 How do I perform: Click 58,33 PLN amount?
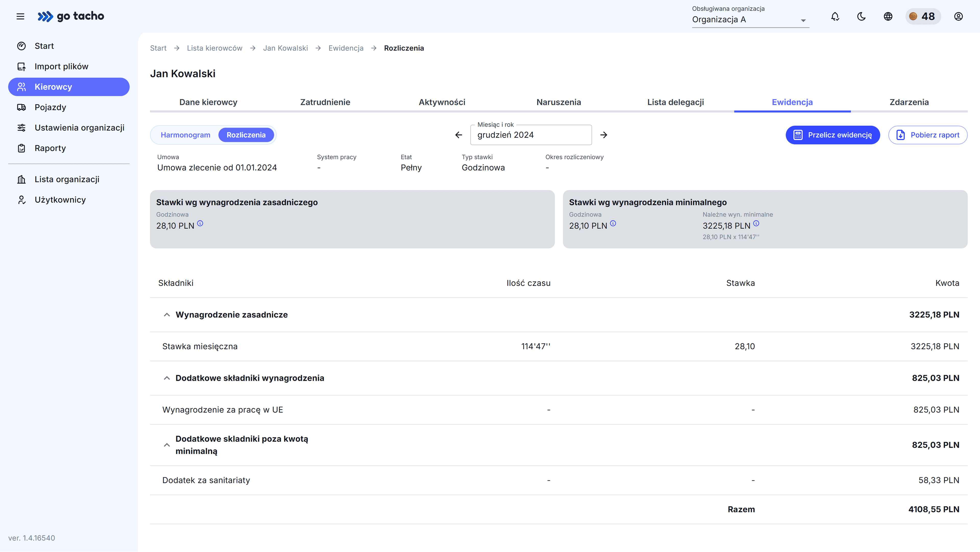point(939,480)
